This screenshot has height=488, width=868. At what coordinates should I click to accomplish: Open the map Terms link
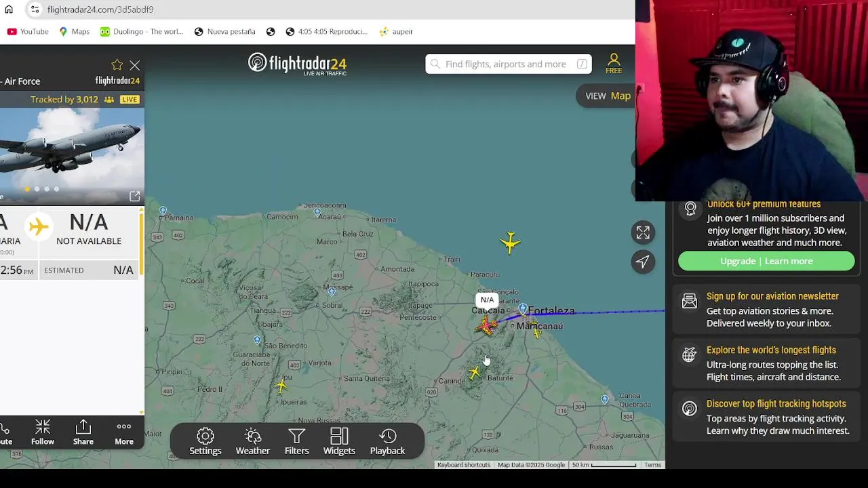point(652,465)
